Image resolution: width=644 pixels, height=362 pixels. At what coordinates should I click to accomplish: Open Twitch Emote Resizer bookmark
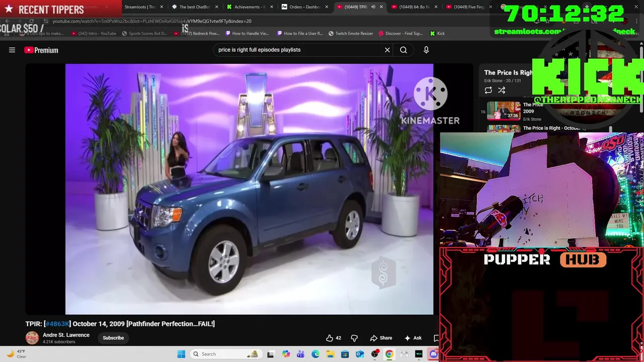coord(351,33)
